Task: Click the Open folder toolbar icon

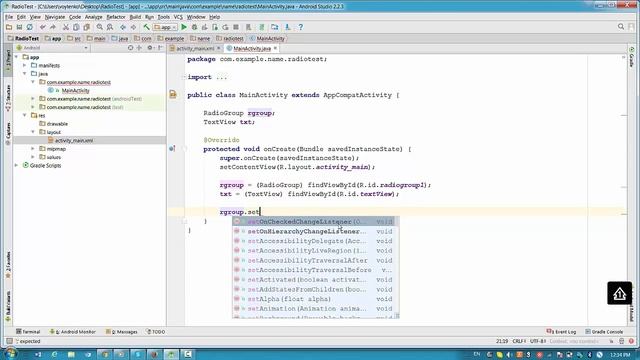Action: [x=9, y=27]
